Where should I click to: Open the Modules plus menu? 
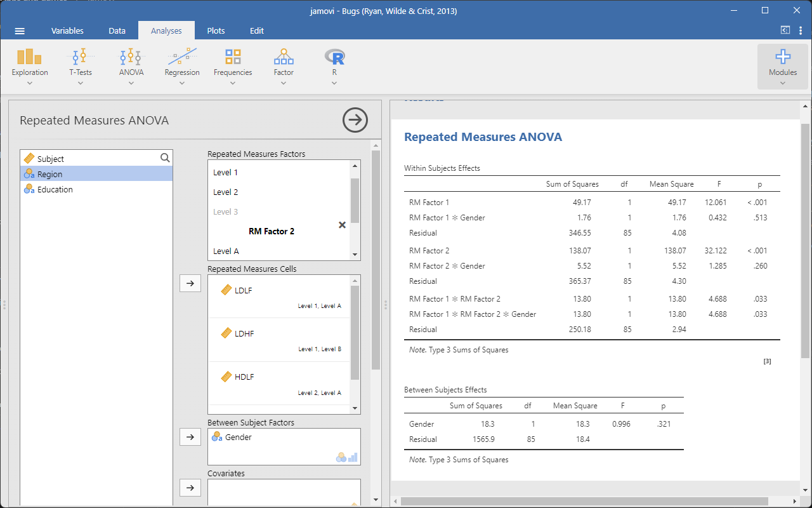click(783, 67)
